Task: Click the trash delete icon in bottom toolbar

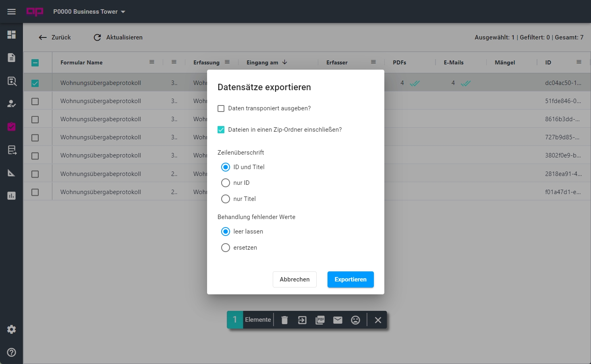Action: 284,320
